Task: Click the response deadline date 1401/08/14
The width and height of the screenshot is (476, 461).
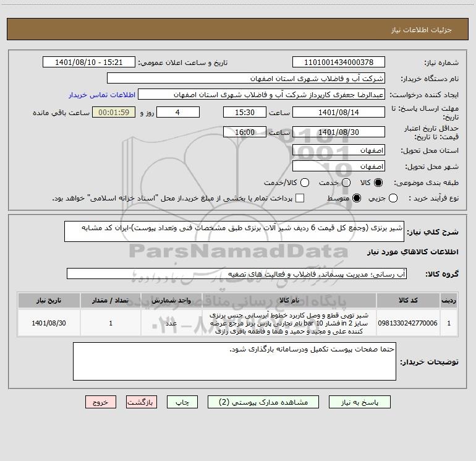Action: [x=339, y=112]
